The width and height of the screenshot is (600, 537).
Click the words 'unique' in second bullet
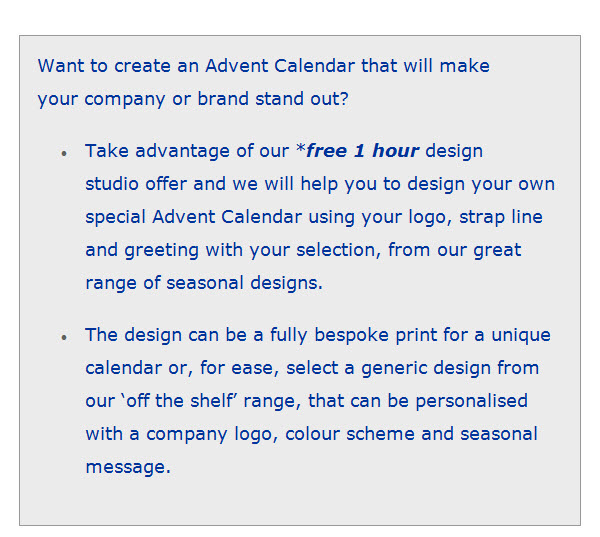[521, 335]
